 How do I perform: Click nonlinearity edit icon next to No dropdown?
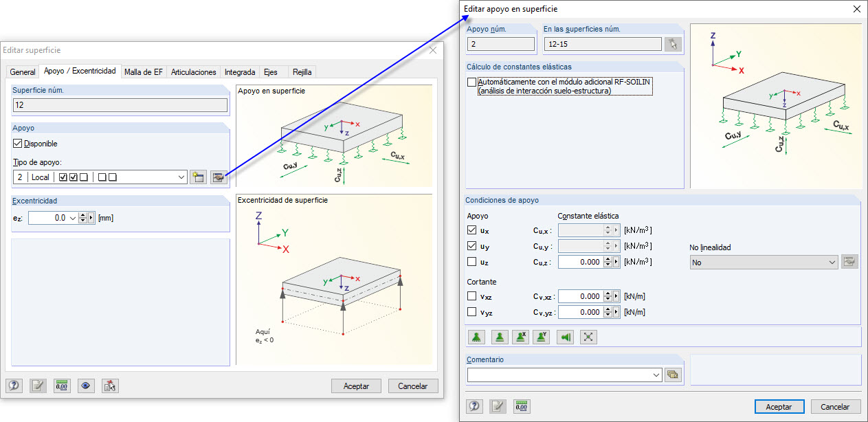coord(850,262)
